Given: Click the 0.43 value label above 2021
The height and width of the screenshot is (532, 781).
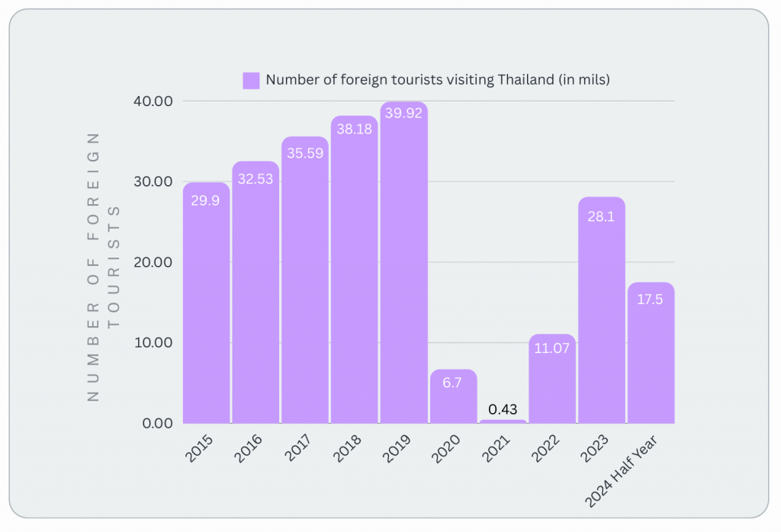Looking at the screenshot, I should click(503, 409).
